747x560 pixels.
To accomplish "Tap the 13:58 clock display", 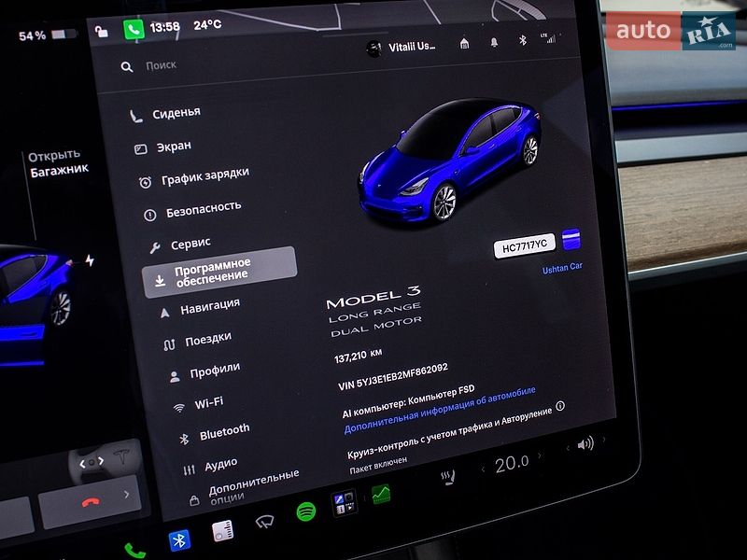I will pos(165,27).
